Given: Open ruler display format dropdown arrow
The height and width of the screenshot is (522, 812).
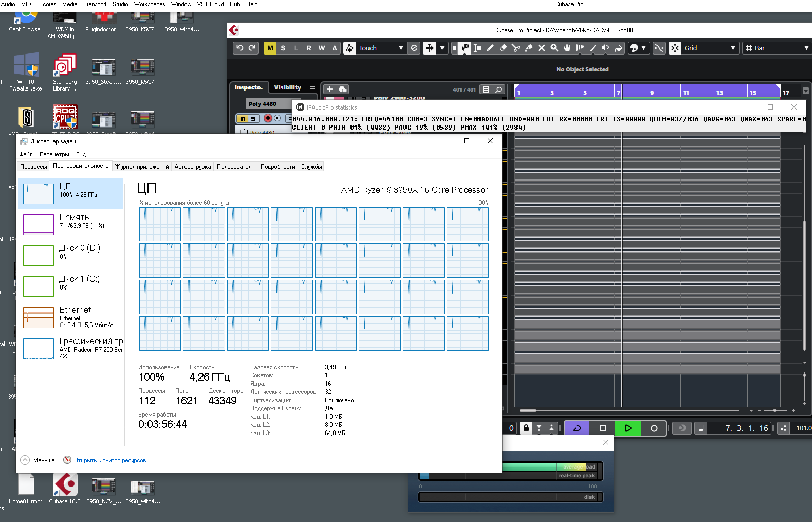Looking at the screenshot, I should 806,91.
